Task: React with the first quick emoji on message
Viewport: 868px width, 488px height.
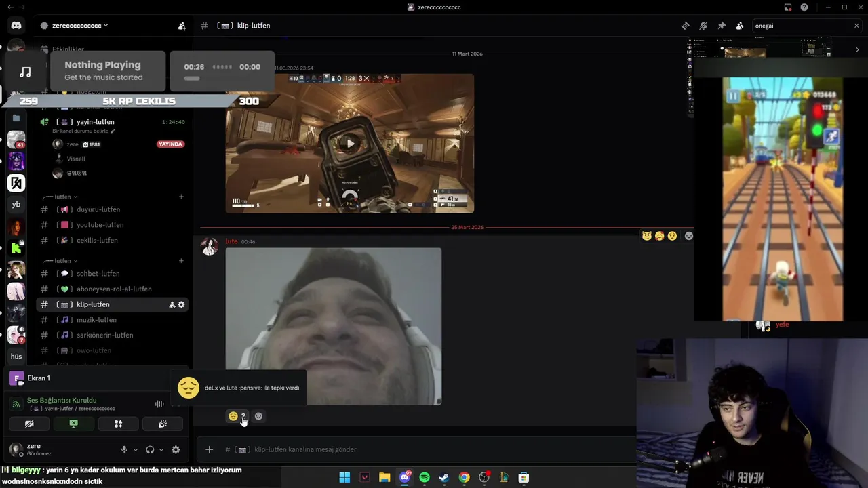Action: (x=647, y=236)
